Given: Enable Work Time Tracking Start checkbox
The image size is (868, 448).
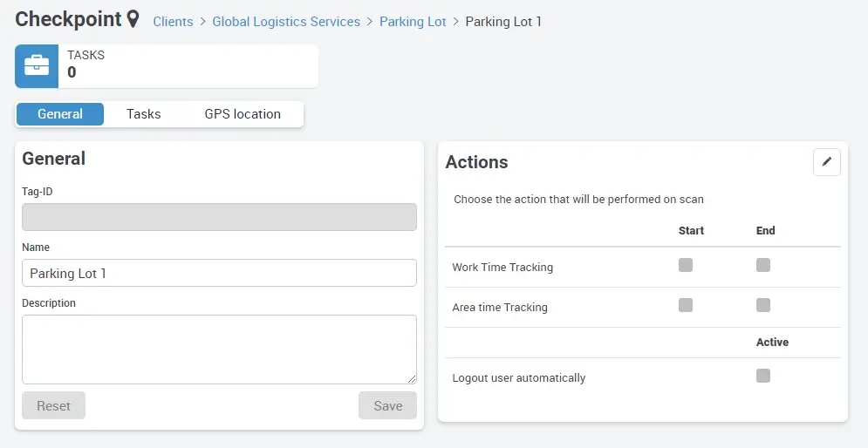Looking at the screenshot, I should coord(686,265).
